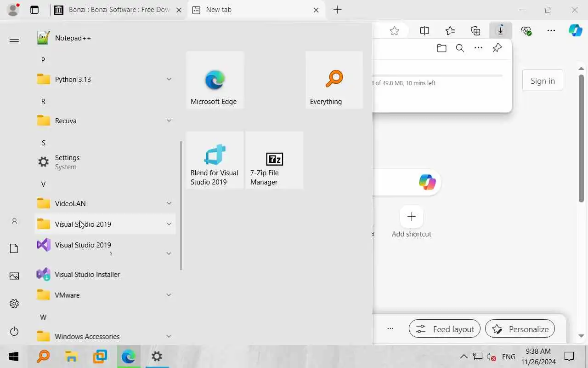Launch Notepad++ from the app list
The height and width of the screenshot is (368, 588).
tap(106, 38)
